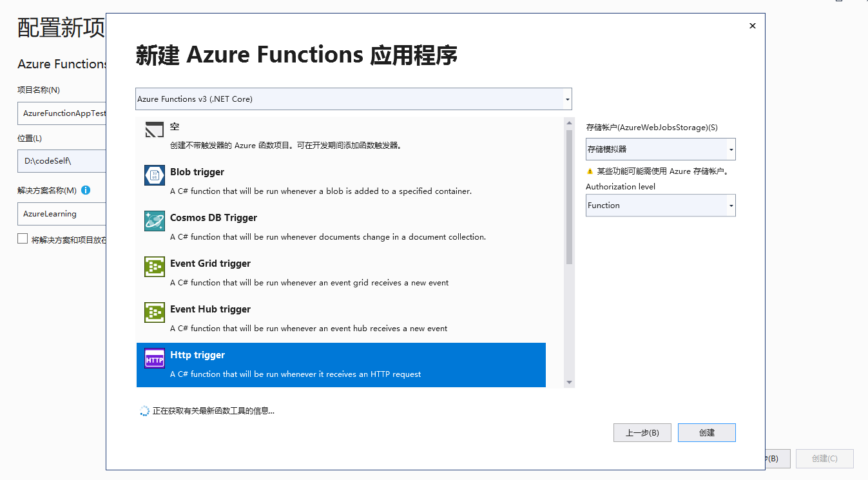Viewport: 868px width, 480px height.
Task: Click the warning icon about Azure 存储帐户
Action: 590,171
